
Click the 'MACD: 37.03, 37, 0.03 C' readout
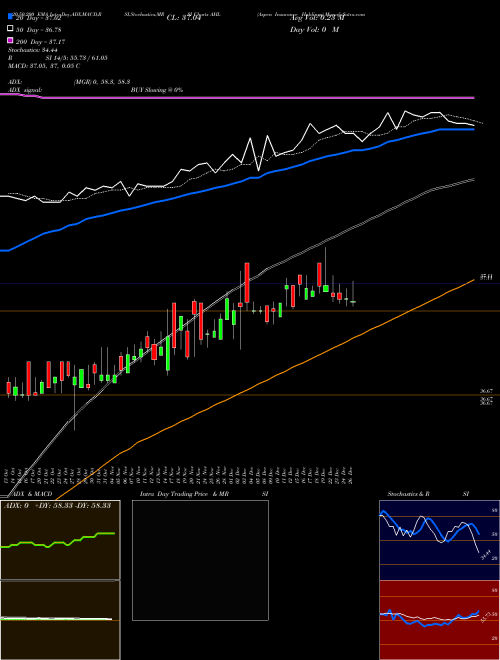[x=44, y=66]
